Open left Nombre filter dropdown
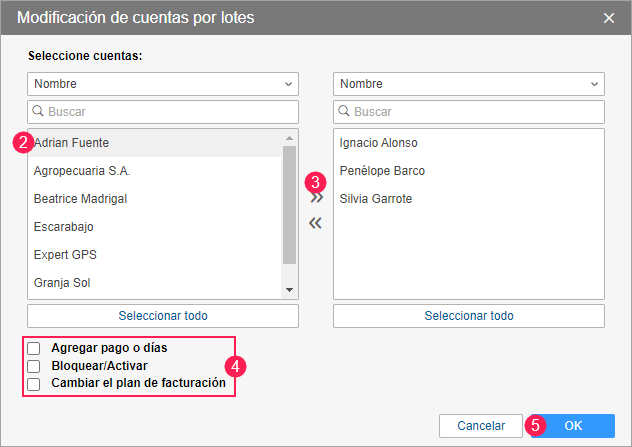The width and height of the screenshot is (632, 447). (x=162, y=84)
